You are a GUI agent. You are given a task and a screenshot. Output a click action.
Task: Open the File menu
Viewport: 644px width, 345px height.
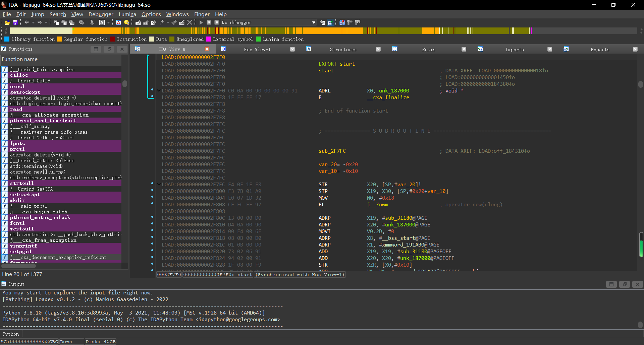tap(7, 14)
